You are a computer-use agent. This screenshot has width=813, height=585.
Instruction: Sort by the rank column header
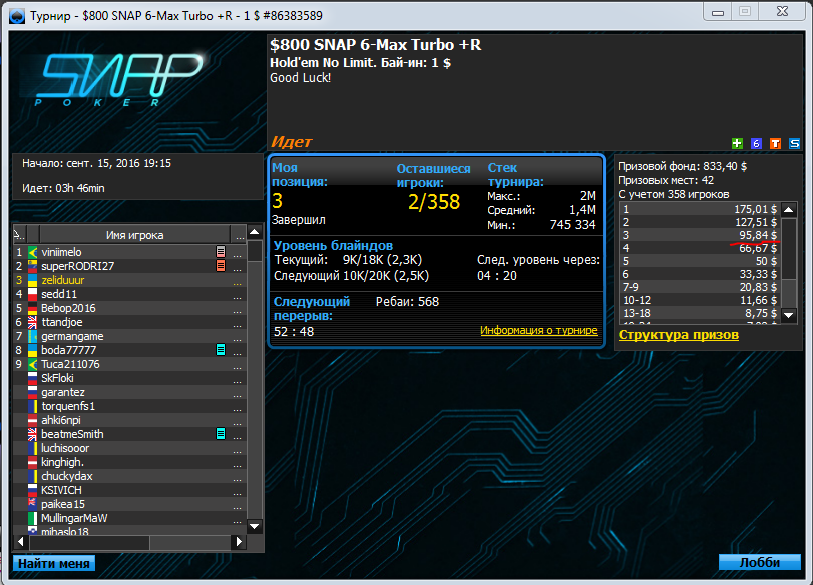click(19, 235)
